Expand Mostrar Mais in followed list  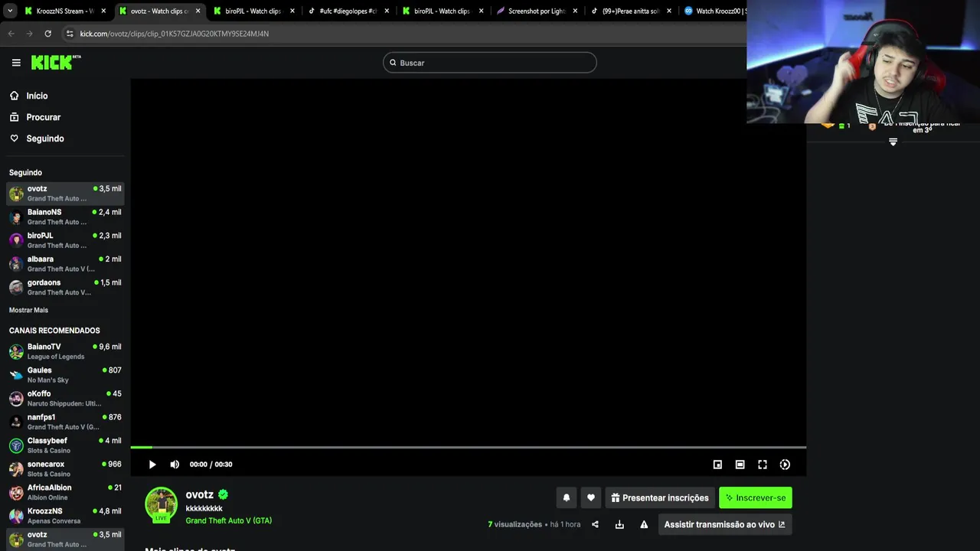coord(28,310)
